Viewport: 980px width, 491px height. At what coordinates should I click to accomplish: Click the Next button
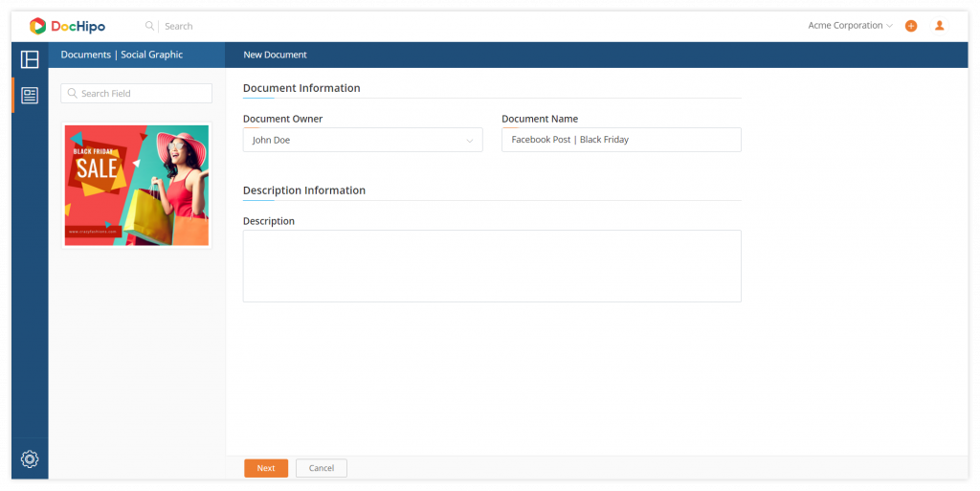point(266,468)
